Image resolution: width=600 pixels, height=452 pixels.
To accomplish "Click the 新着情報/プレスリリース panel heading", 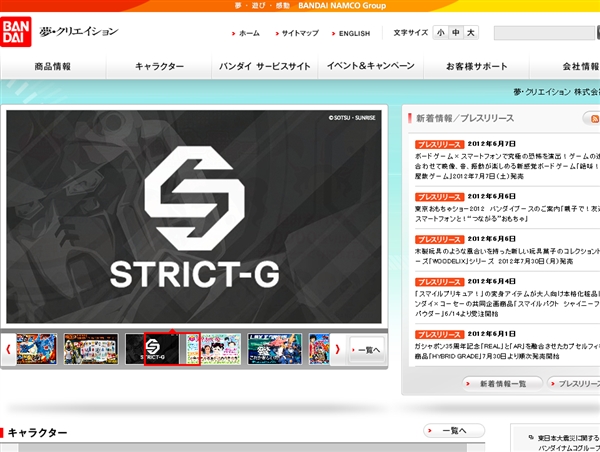I will (465, 118).
